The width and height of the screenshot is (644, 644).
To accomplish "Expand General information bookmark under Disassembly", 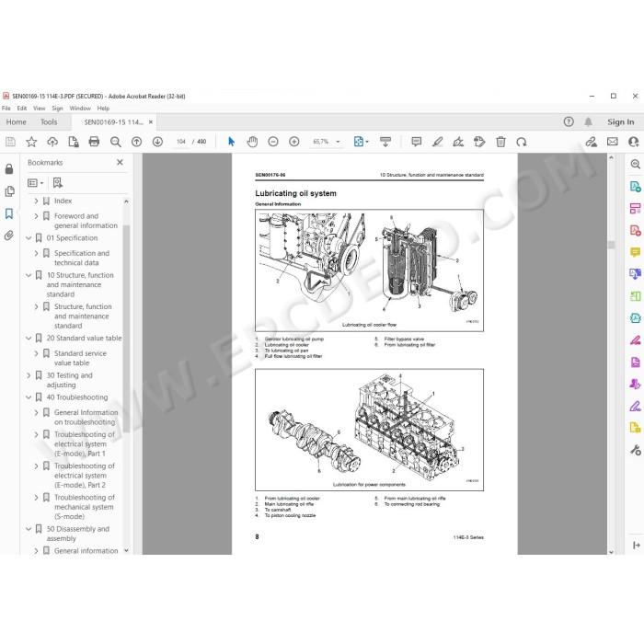I will (36, 551).
